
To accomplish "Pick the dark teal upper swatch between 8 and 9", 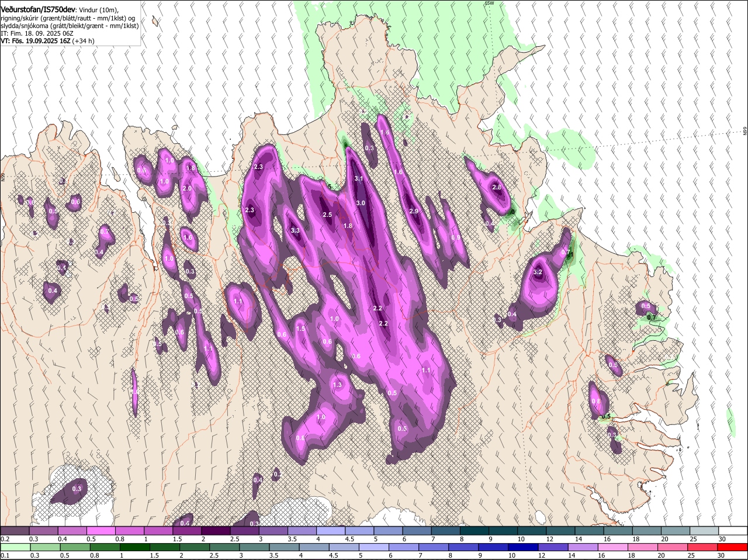I will [475, 530].
